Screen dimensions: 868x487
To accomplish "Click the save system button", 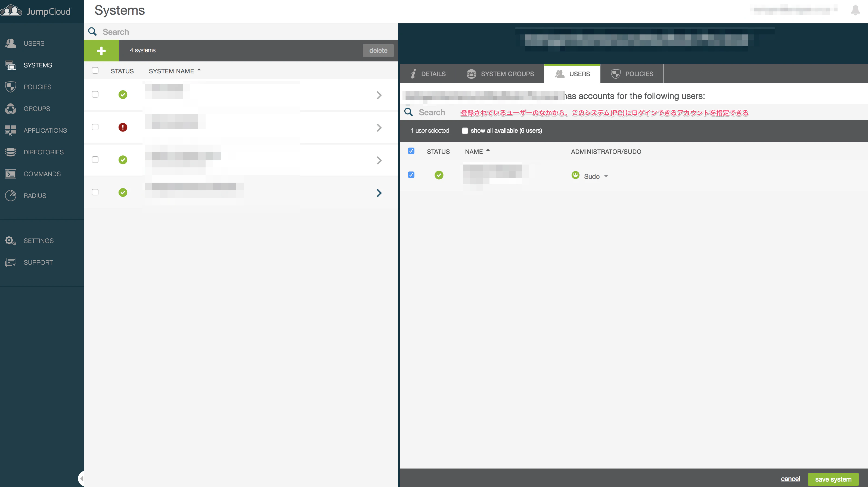I will pos(833,479).
